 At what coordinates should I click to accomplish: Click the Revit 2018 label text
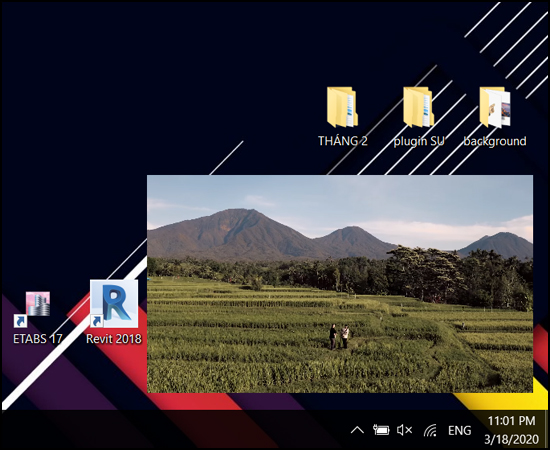point(114,339)
